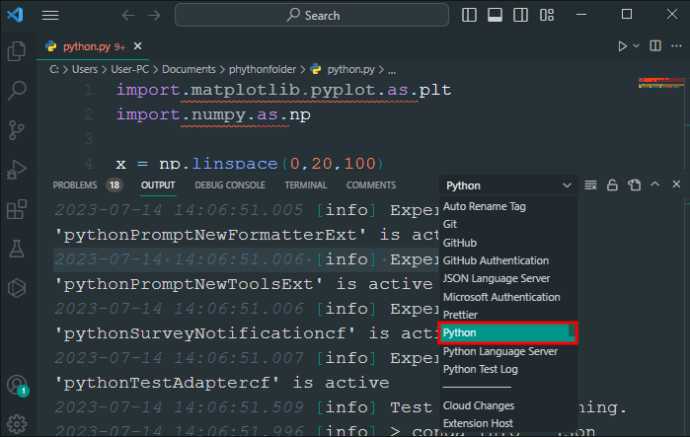Run the Python file with play button

[x=622, y=46]
